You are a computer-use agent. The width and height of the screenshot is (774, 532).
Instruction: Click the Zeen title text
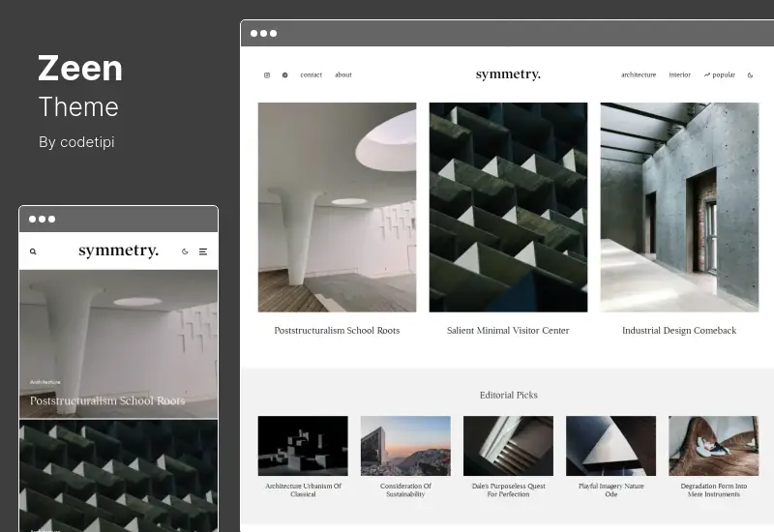tap(80, 68)
